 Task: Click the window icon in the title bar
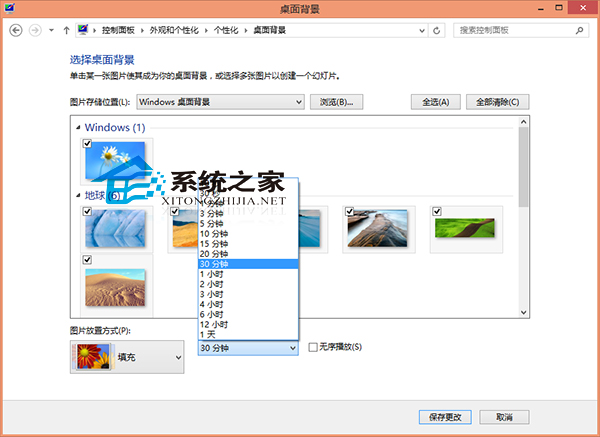(10, 8)
